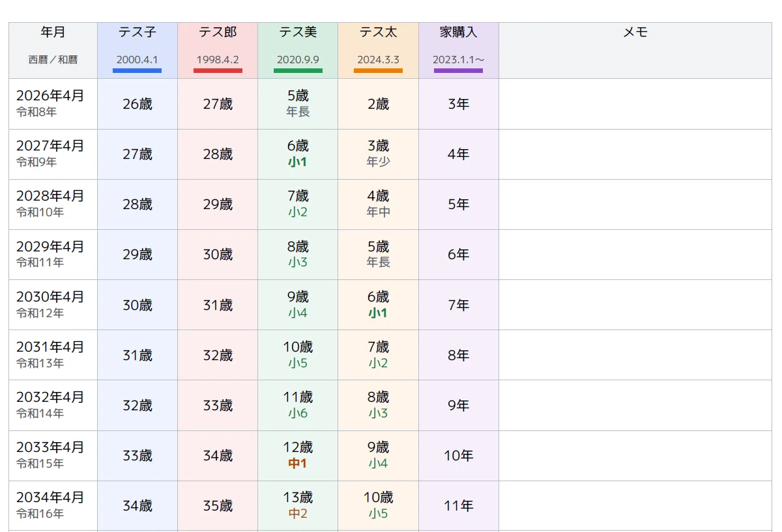Screen dimensions: 782x532
Task: Click birthdate 1998.4.2 under テス郎
Action: pyautogui.click(x=218, y=60)
